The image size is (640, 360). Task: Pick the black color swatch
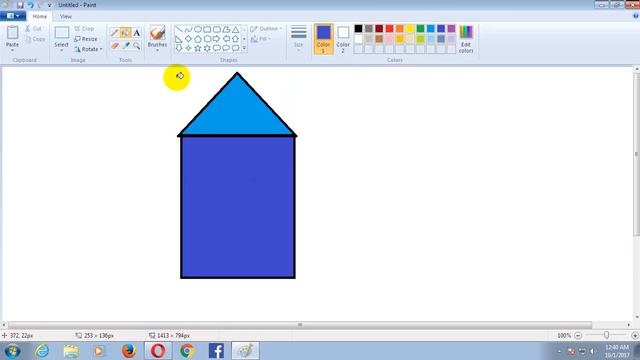pyautogui.click(x=358, y=29)
